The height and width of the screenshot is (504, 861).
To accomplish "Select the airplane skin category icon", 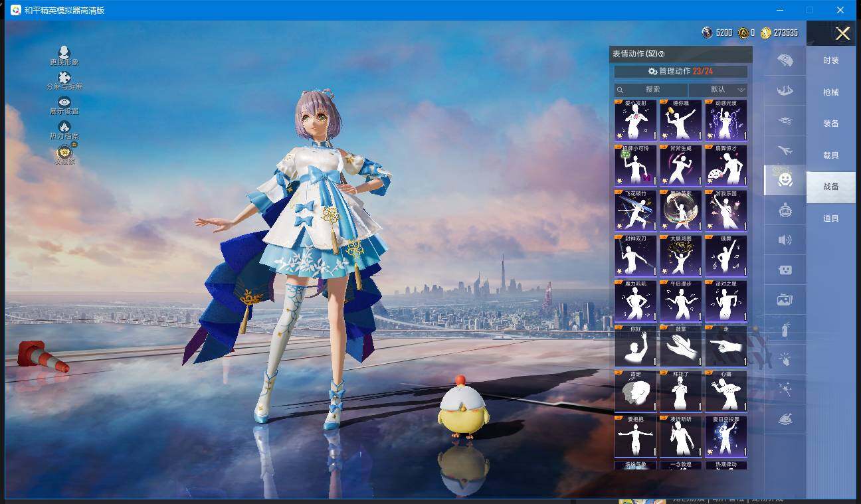I will tap(785, 151).
